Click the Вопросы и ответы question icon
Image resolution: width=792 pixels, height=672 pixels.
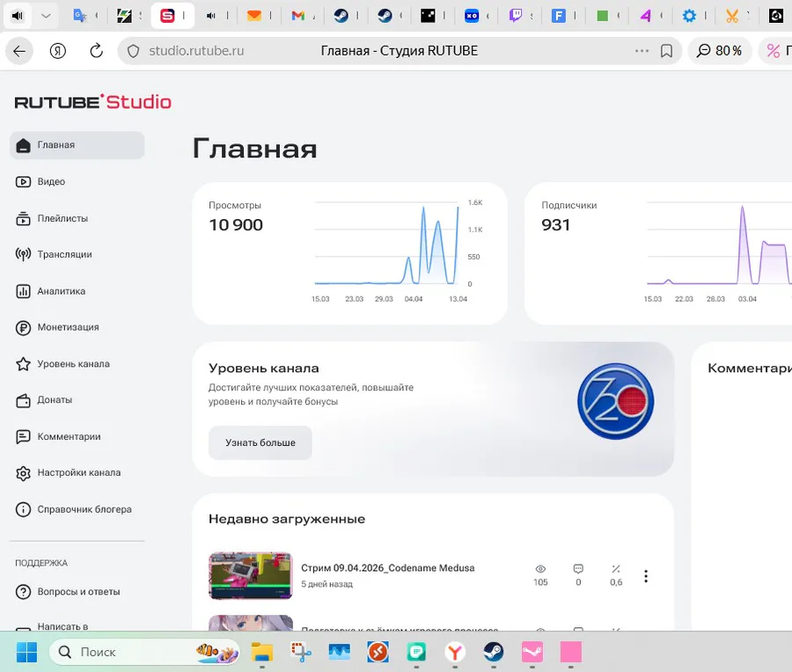[23, 592]
